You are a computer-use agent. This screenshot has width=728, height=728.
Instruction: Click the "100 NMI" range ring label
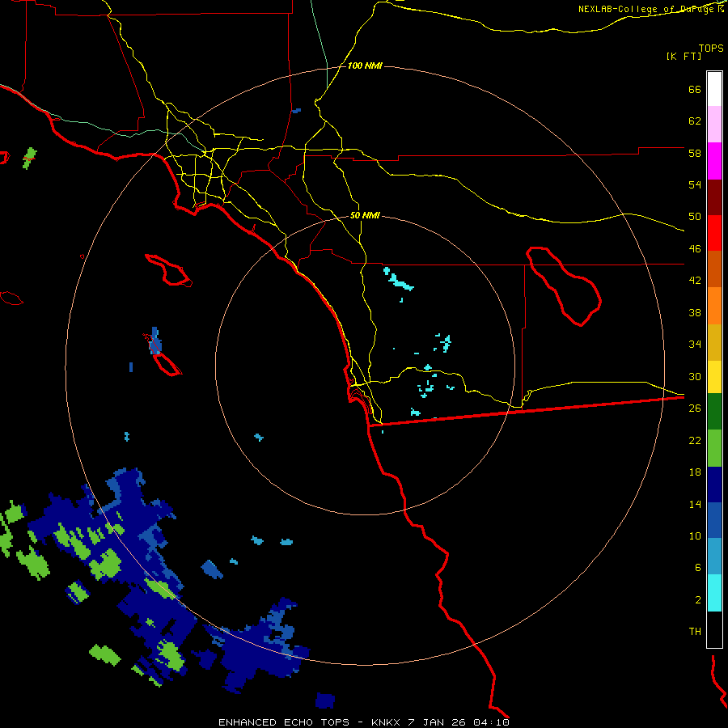(x=365, y=66)
